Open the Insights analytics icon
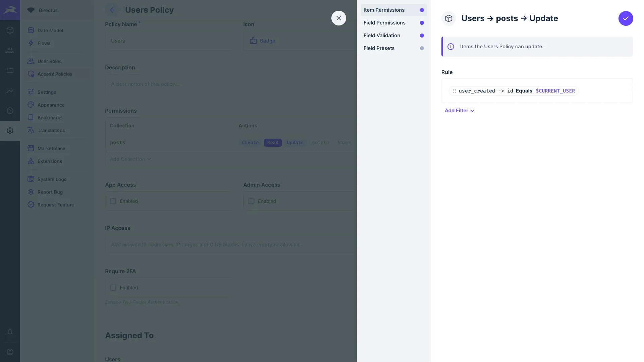 [x=10, y=90]
